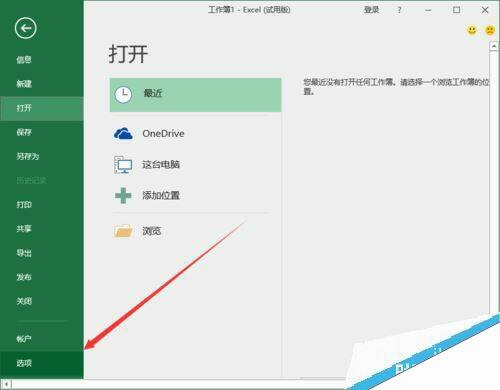Click the back arrow circle icon
The height and width of the screenshot is (390, 500).
tap(26, 28)
